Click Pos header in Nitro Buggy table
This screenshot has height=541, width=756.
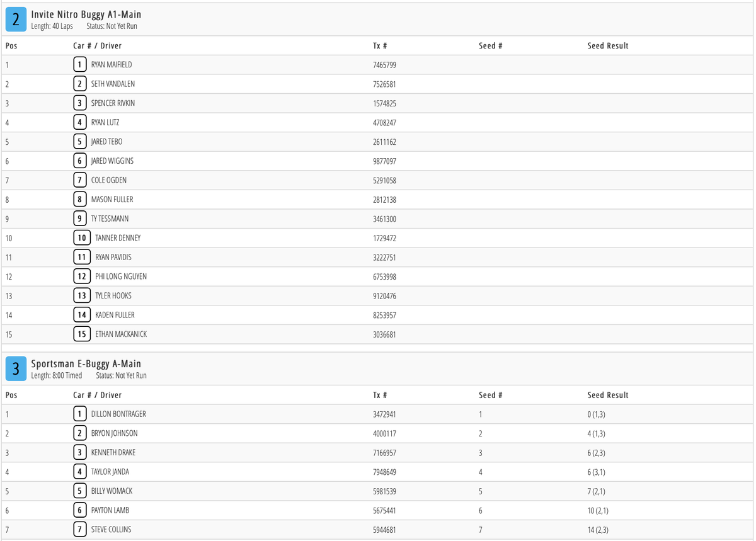11,46
